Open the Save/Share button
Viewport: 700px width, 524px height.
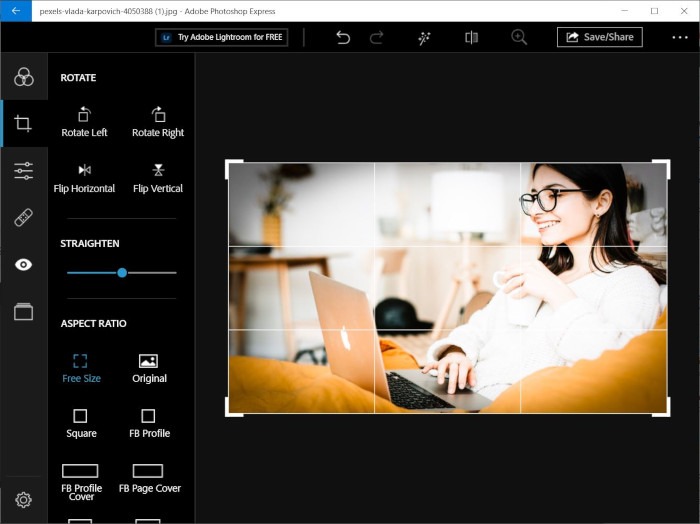pyautogui.click(x=600, y=37)
